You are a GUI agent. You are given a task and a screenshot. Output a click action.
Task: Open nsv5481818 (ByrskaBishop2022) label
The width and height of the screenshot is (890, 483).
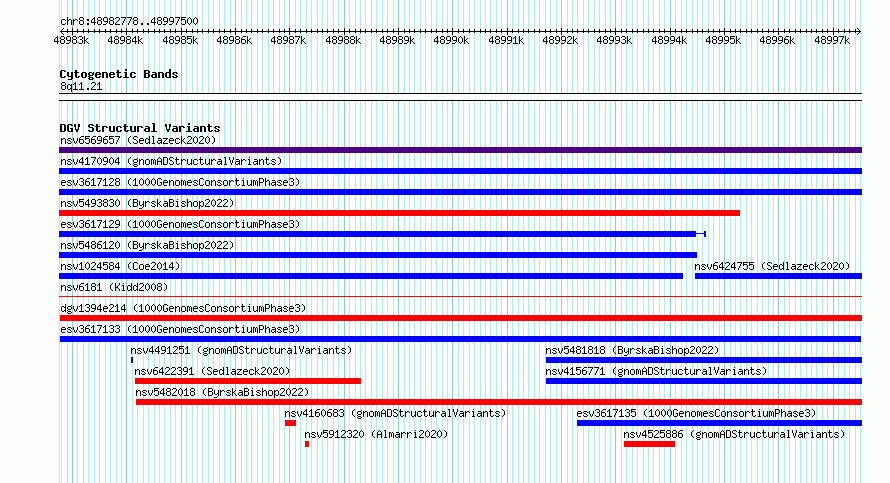(x=632, y=350)
